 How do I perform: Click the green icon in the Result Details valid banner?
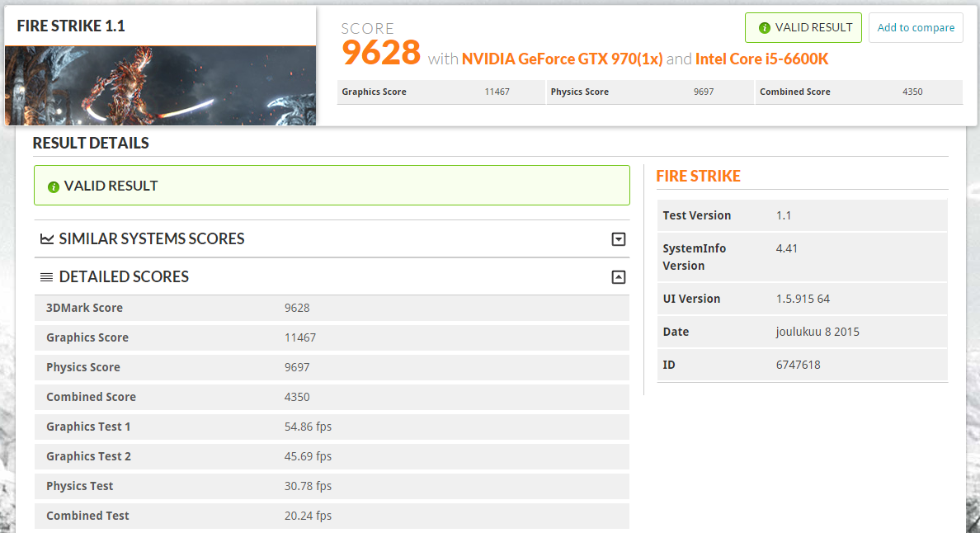(x=54, y=186)
